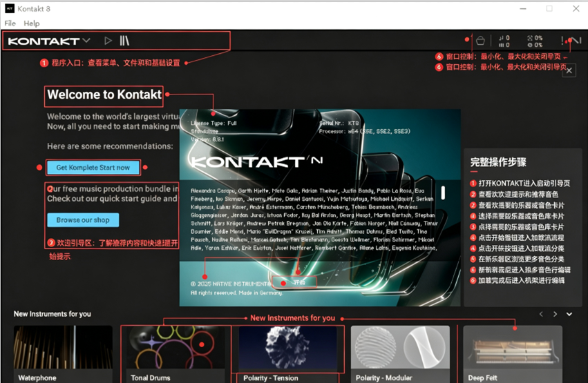Click the about dialog credits scrollbar

443,193
